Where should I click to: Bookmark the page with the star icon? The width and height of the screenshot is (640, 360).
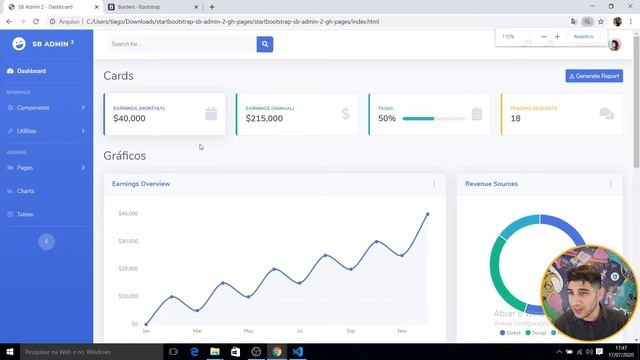601,22
